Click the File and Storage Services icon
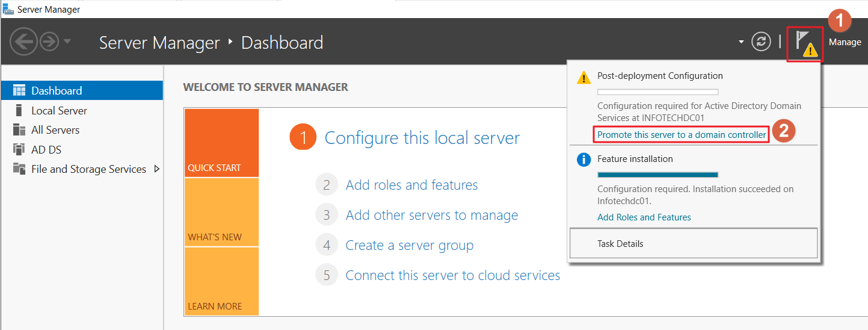The width and height of the screenshot is (868, 330). 19,169
